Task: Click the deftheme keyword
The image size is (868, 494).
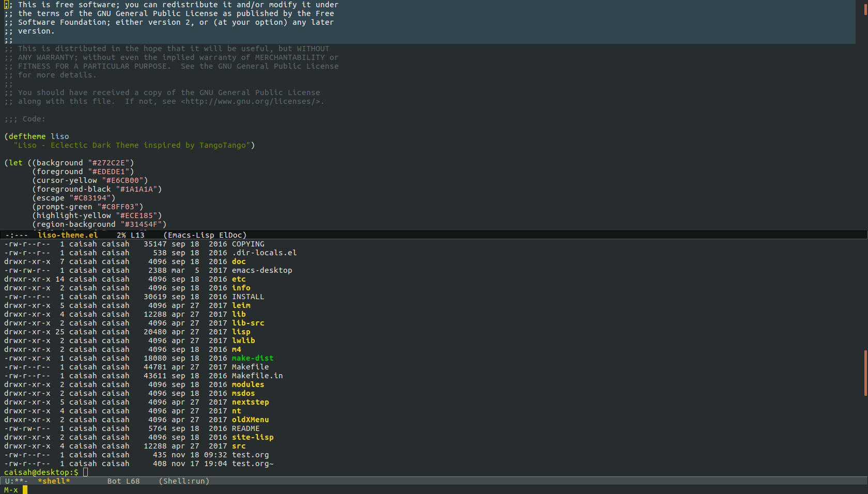Action: coord(27,136)
